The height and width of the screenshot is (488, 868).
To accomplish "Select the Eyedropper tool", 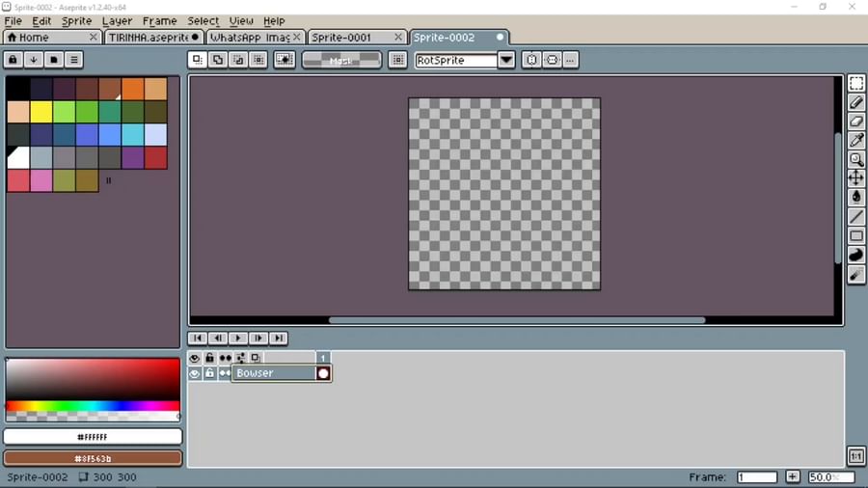I will (x=855, y=140).
